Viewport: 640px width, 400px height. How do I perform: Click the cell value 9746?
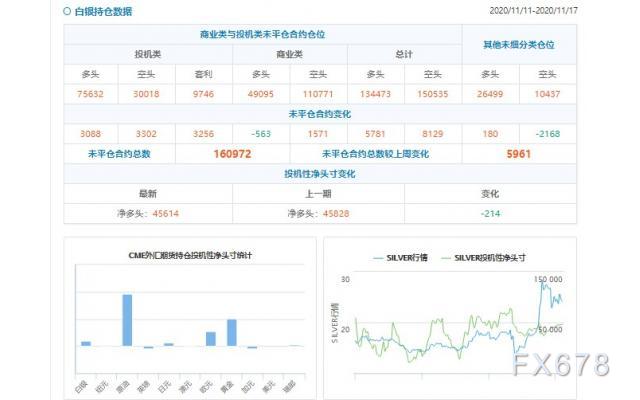(203, 94)
